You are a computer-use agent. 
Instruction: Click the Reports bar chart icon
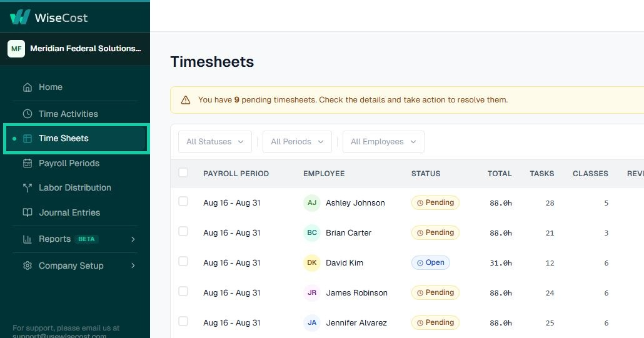28,239
